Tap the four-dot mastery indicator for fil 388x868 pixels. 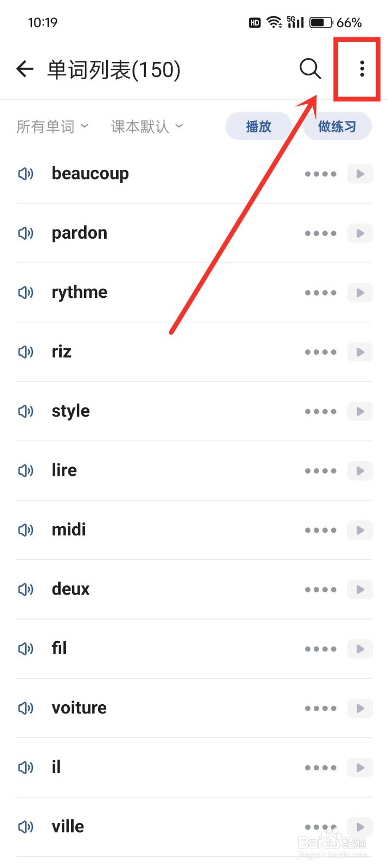[x=320, y=649]
